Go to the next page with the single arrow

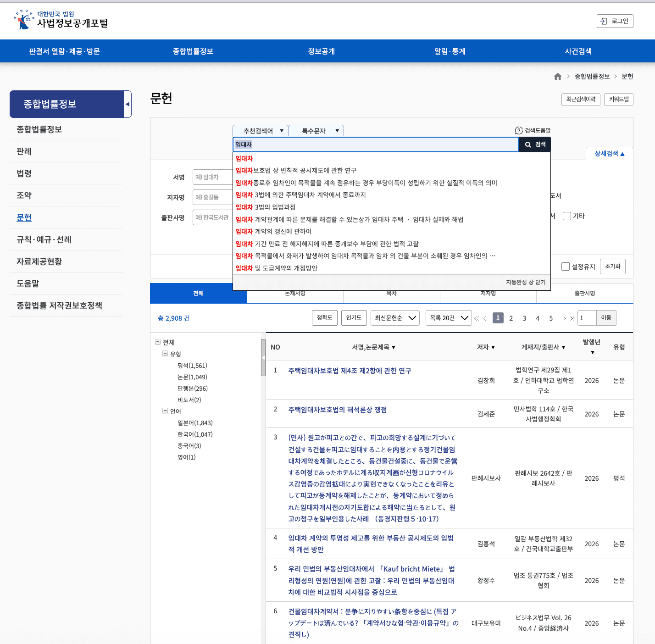(x=564, y=318)
